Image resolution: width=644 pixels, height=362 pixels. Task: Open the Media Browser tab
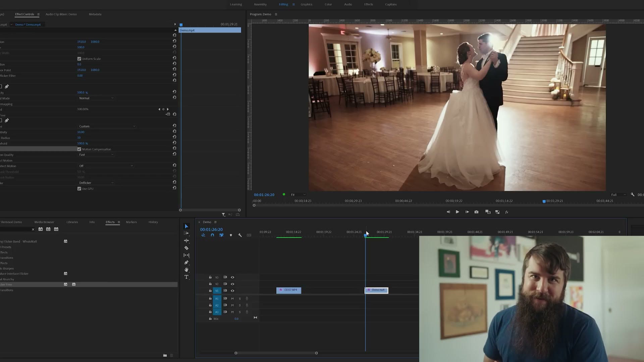click(44, 222)
